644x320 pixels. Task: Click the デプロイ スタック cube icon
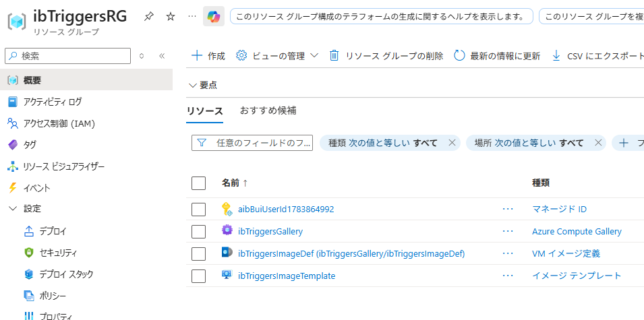[x=29, y=274]
